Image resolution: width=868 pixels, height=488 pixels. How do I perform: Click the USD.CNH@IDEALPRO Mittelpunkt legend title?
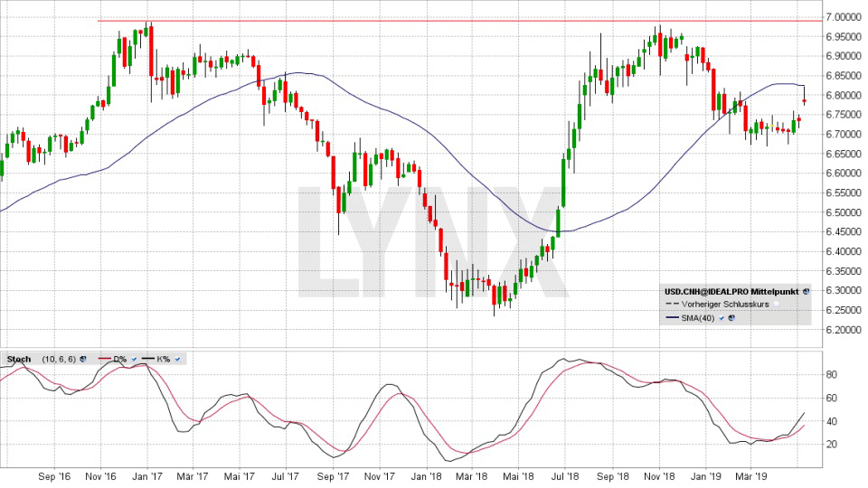click(731, 291)
